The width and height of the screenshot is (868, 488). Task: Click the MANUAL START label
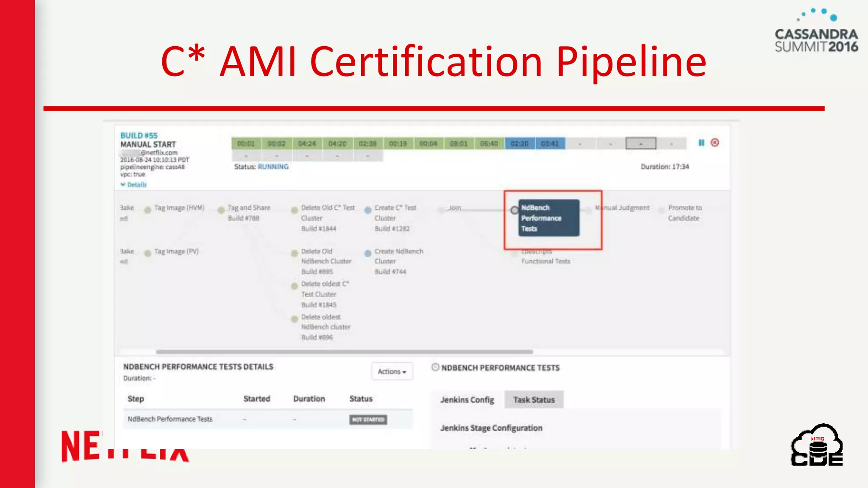tap(148, 144)
